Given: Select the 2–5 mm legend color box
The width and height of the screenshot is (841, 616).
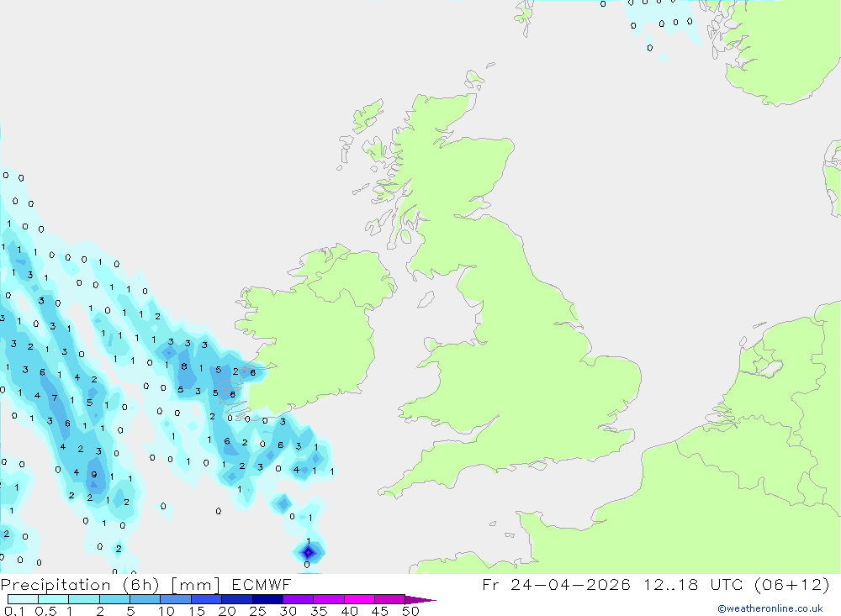Looking at the screenshot, I should coord(114,599).
